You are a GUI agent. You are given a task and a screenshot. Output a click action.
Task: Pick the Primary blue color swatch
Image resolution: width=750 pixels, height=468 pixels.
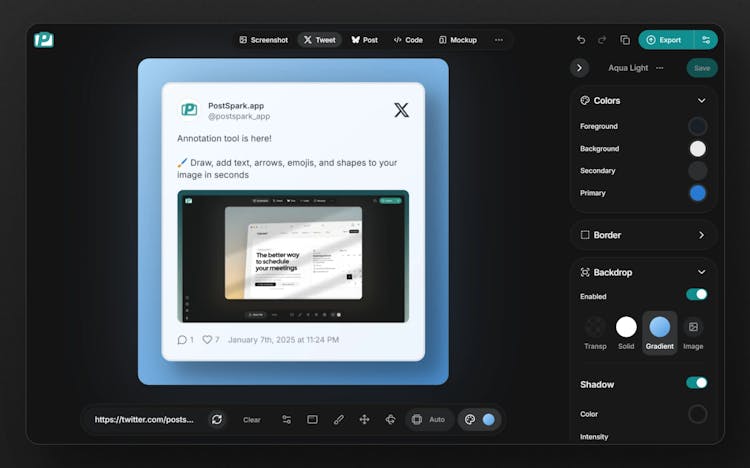click(697, 193)
